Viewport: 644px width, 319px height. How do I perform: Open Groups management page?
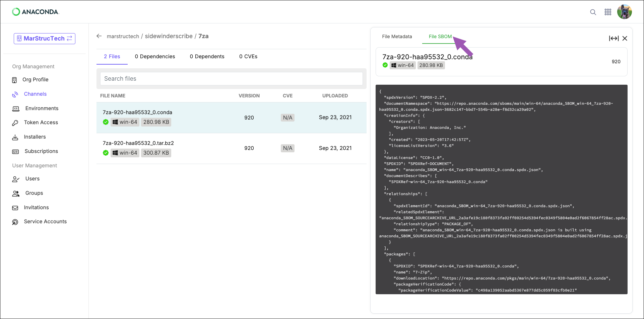click(x=34, y=193)
